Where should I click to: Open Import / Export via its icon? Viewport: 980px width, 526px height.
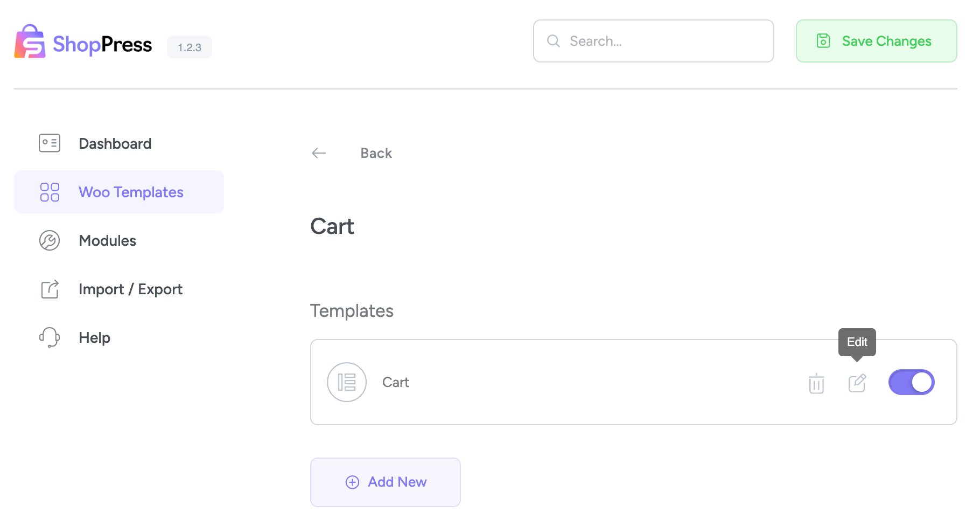coord(49,289)
